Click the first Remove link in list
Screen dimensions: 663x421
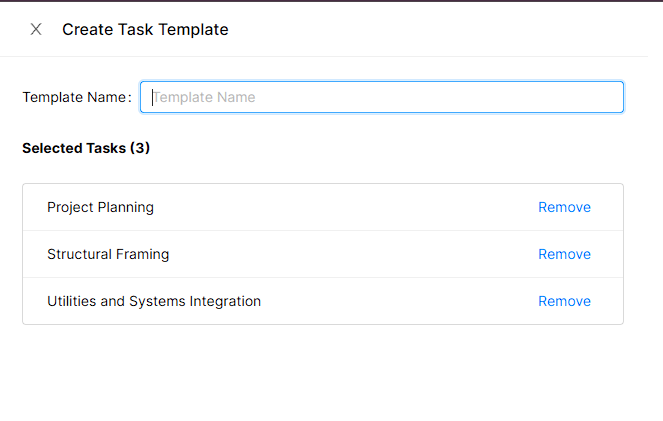(564, 208)
